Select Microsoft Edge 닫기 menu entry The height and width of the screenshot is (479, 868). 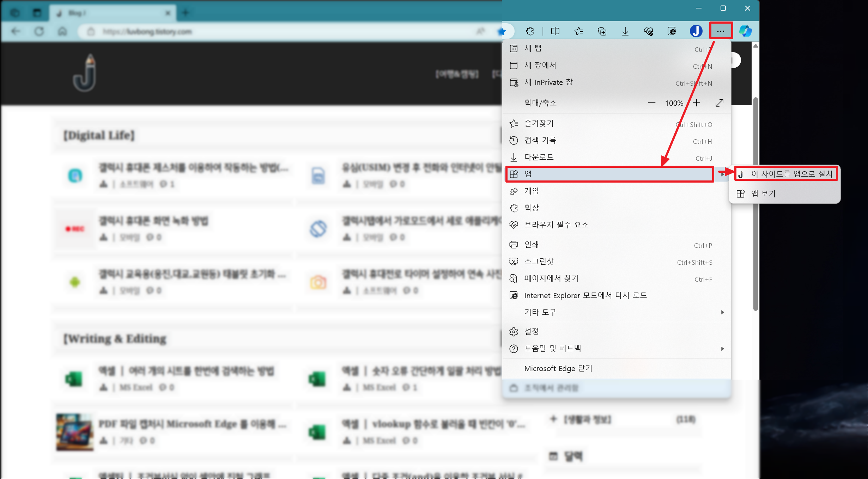(x=558, y=369)
